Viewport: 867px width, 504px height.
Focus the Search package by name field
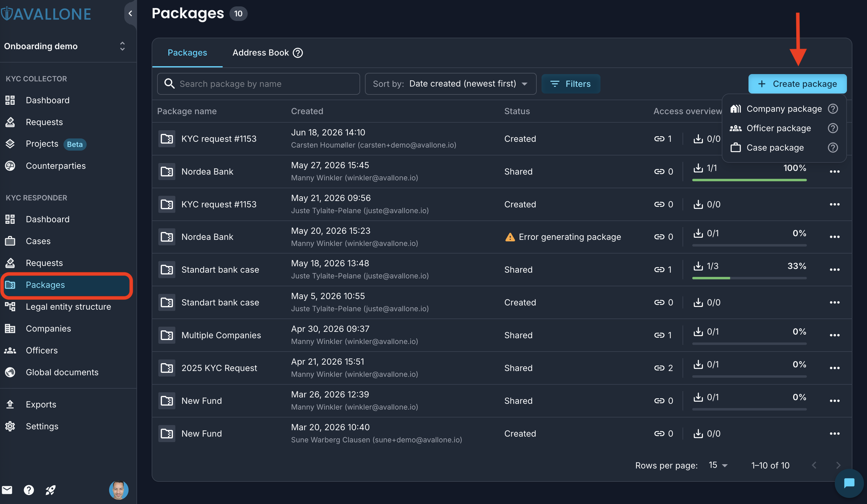(258, 83)
